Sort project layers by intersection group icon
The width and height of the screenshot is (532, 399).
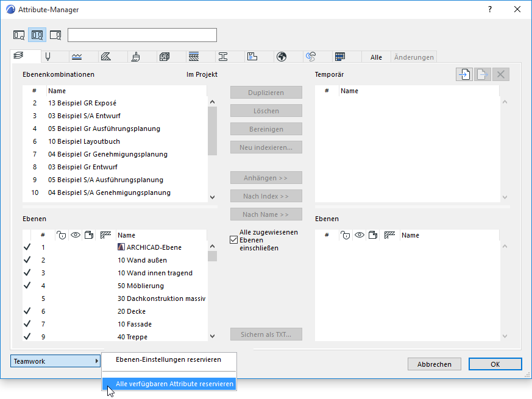point(105,235)
